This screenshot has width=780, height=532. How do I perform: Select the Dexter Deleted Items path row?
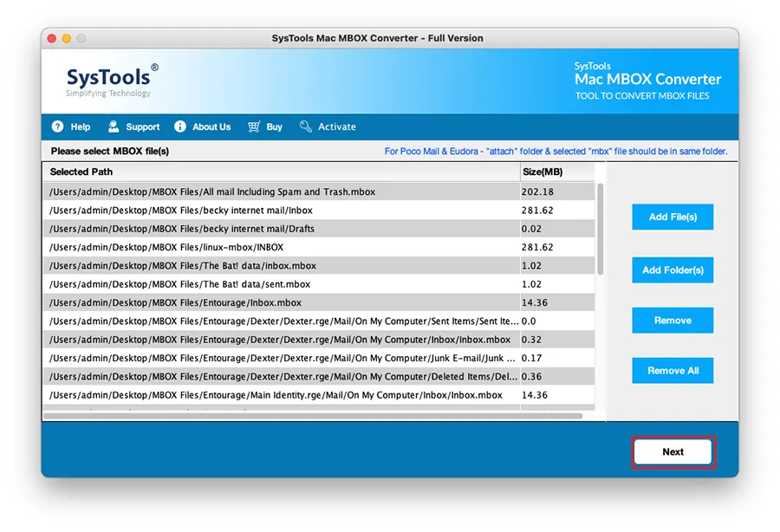pyautogui.click(x=319, y=376)
